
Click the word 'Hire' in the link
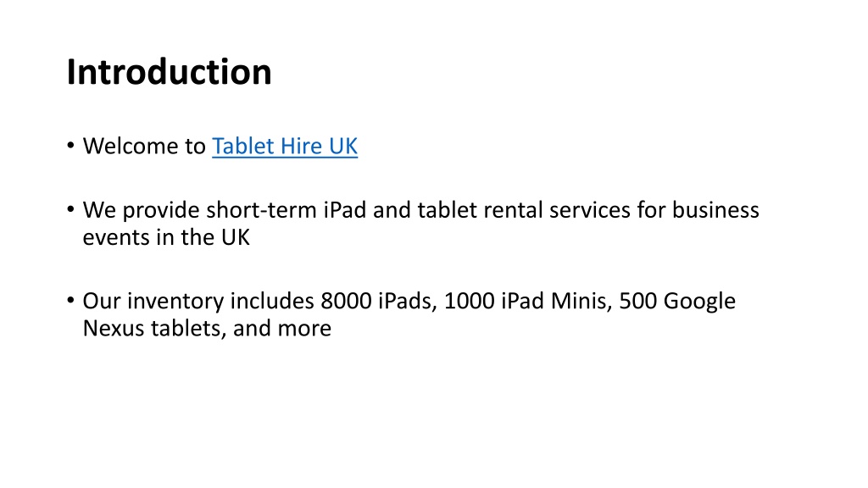coord(301,146)
